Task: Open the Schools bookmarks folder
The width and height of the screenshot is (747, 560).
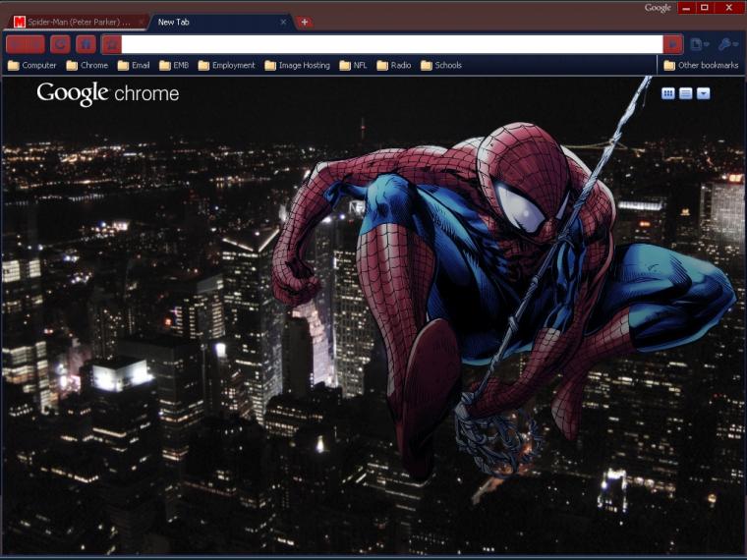Action: 441,65
